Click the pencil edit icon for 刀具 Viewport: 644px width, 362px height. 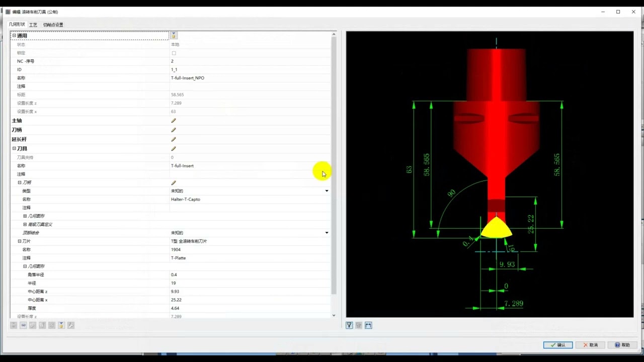[x=174, y=149]
